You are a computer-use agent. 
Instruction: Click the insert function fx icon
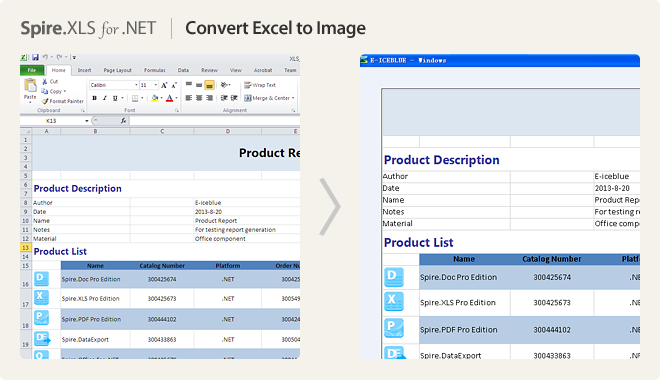123,121
